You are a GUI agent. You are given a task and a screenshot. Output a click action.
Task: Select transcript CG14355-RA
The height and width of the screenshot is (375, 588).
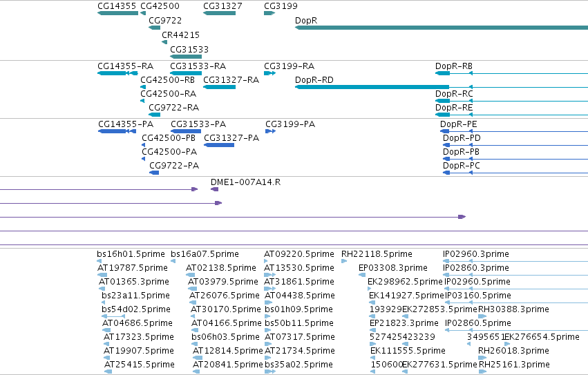117,73
